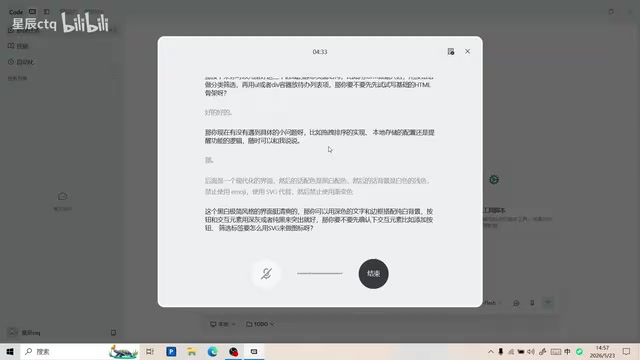Click the Code title at top left
Viewport: 640px width, 360px height.
(x=16, y=12)
